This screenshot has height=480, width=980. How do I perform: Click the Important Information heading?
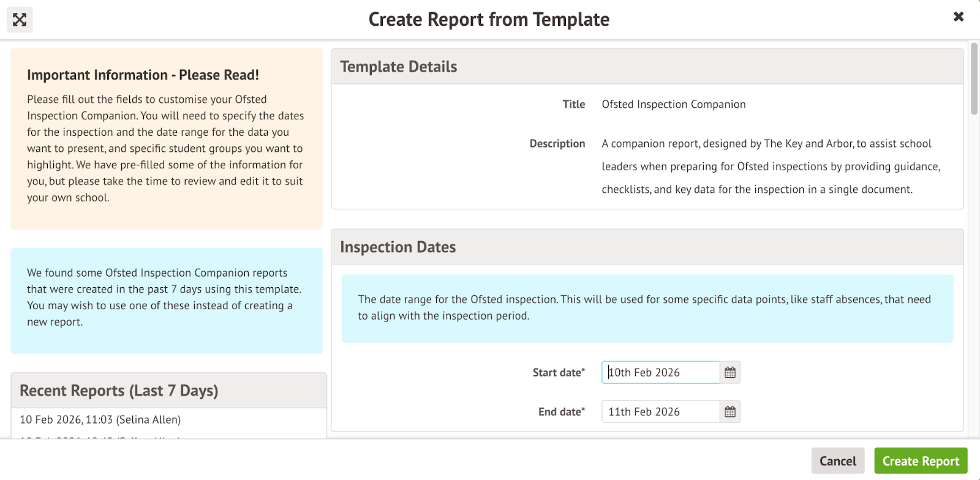(143, 75)
